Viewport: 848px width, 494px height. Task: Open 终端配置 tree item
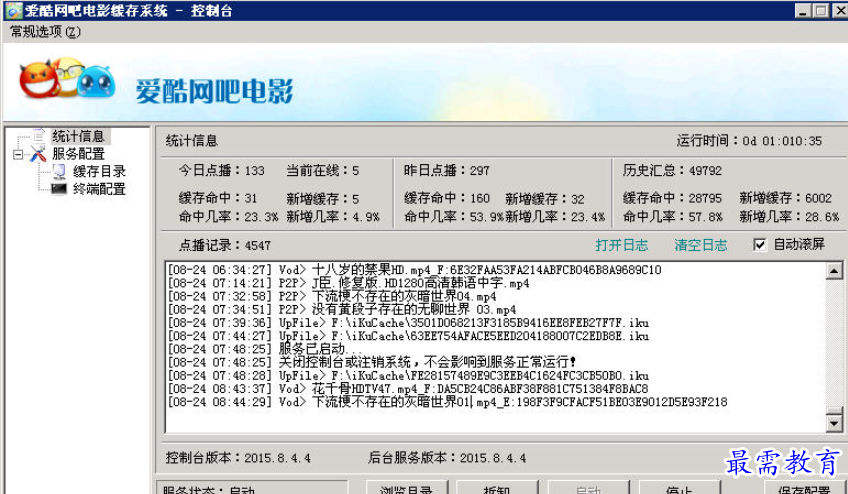pyautogui.click(x=100, y=189)
